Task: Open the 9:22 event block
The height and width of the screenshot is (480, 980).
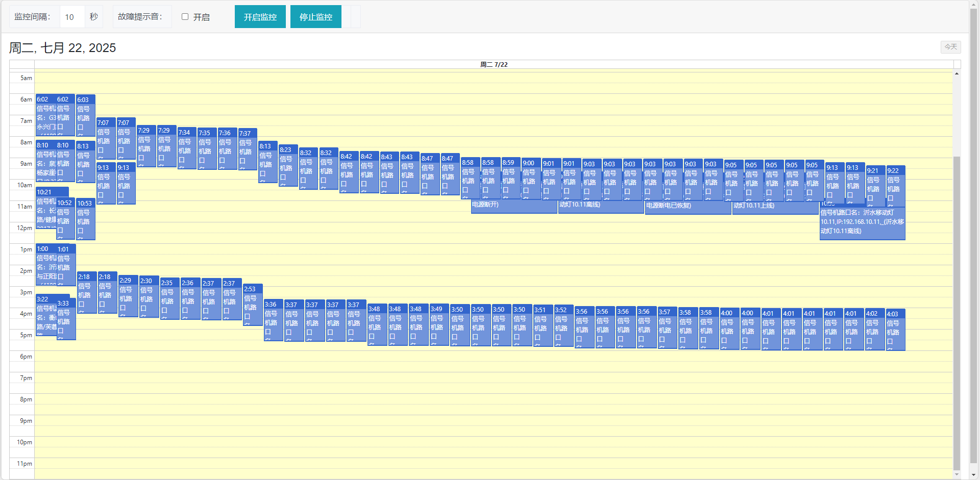Action: coord(895,186)
